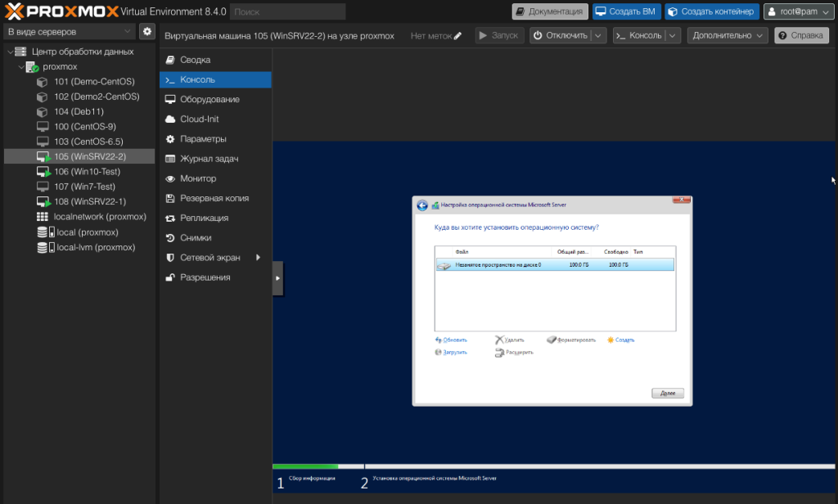Click the Создать new partition star icon
Image resolution: width=838 pixels, height=504 pixels.
coord(610,340)
